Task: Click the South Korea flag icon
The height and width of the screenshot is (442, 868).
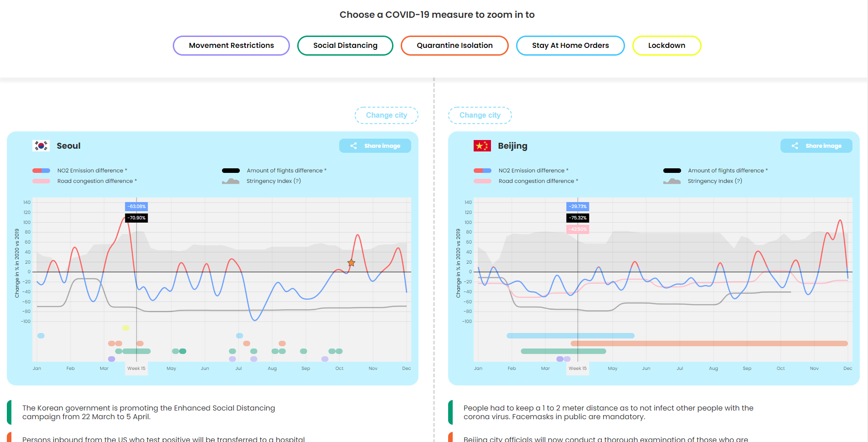Action: pyautogui.click(x=41, y=146)
